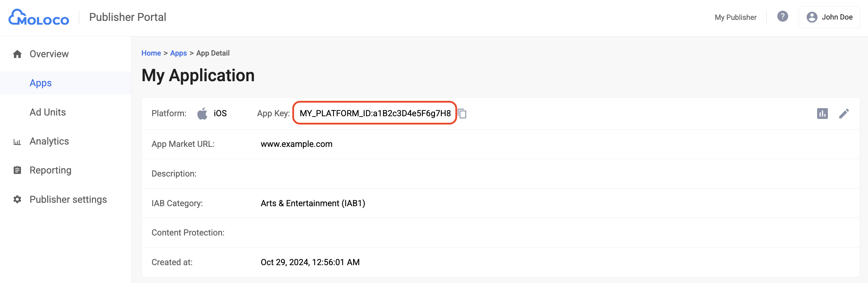The image size is (868, 283).
Task: Navigate to Home breadcrumb link
Action: (151, 53)
